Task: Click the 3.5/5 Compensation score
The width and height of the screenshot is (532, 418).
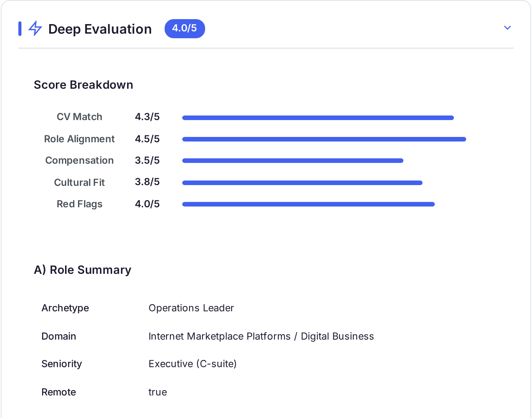Action: click(147, 161)
